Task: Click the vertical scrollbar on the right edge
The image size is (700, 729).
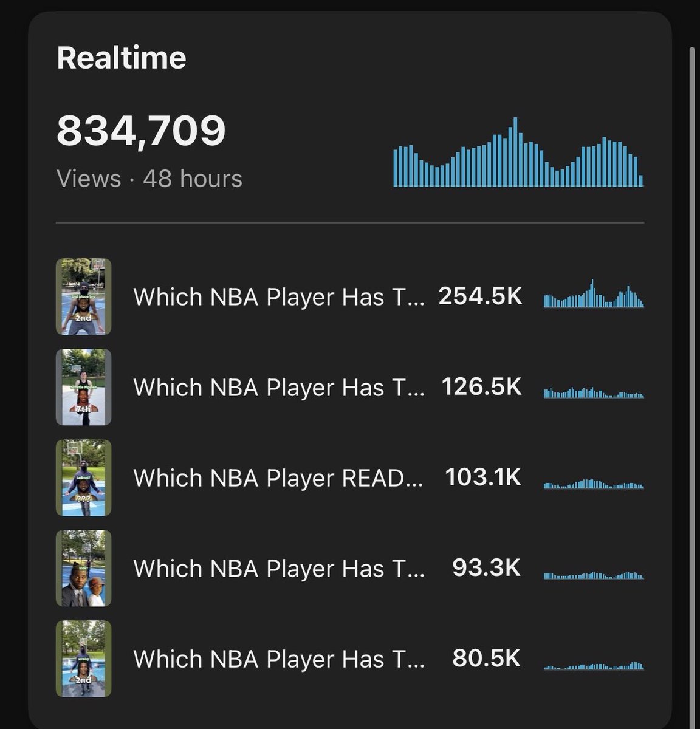Action: [691, 389]
